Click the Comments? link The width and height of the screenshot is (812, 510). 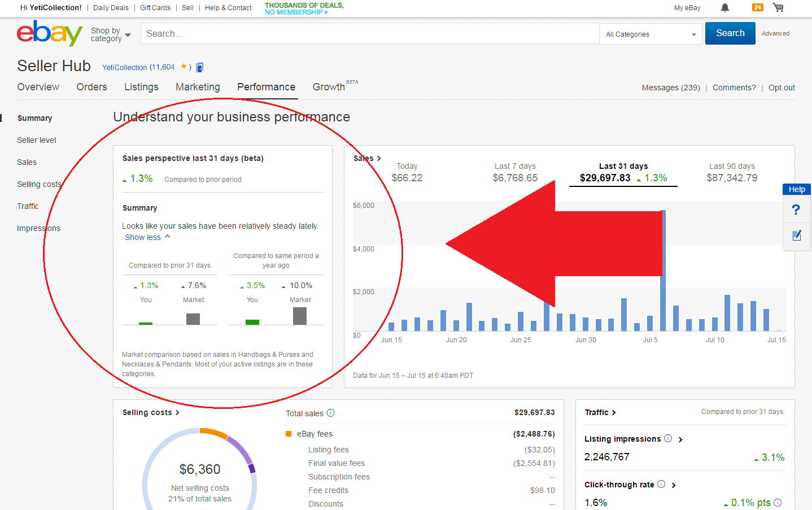coord(734,88)
